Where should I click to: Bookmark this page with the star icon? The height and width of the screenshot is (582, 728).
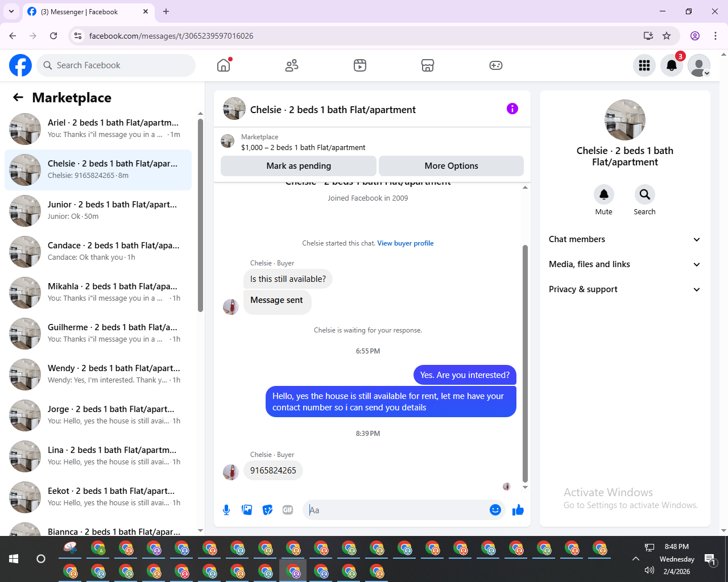point(667,36)
